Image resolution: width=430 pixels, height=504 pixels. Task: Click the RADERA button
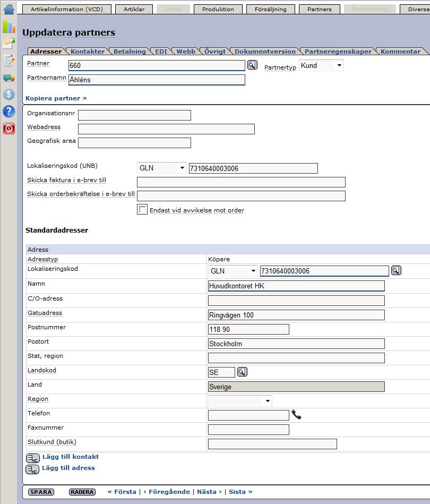pyautogui.click(x=82, y=492)
